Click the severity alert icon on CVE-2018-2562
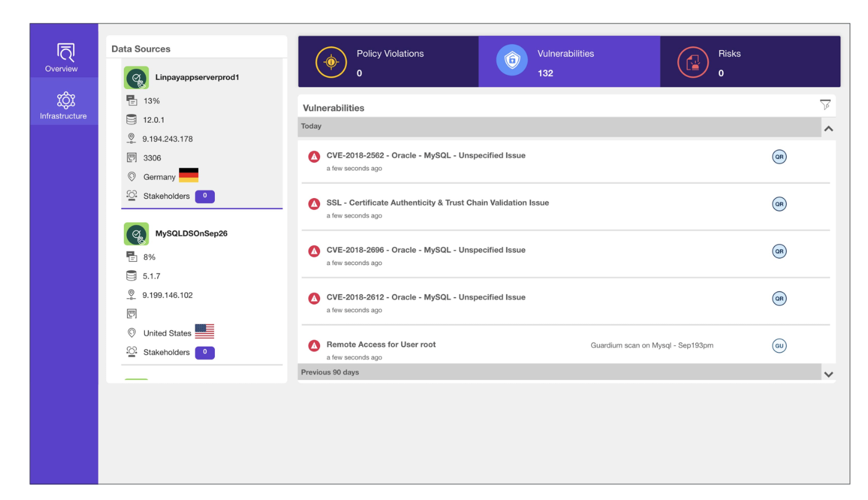 [x=314, y=157]
